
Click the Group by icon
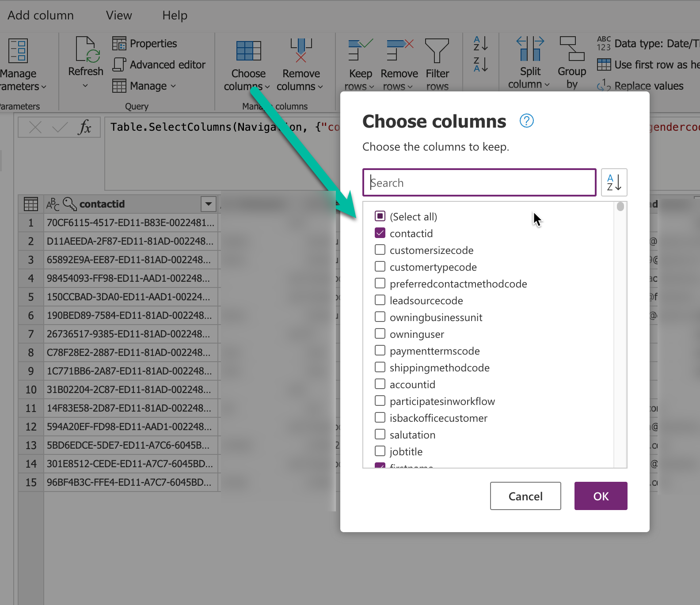click(572, 49)
